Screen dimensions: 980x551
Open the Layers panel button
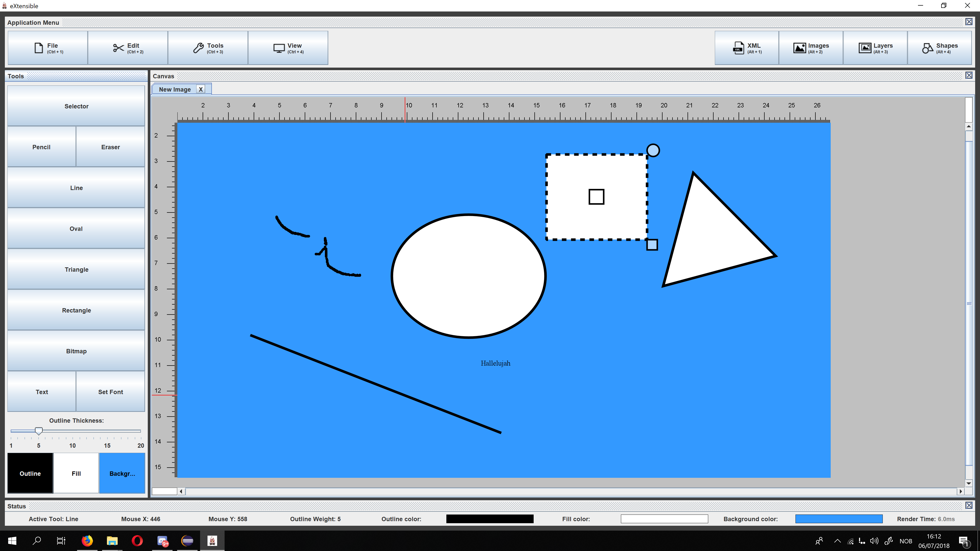coord(875,48)
